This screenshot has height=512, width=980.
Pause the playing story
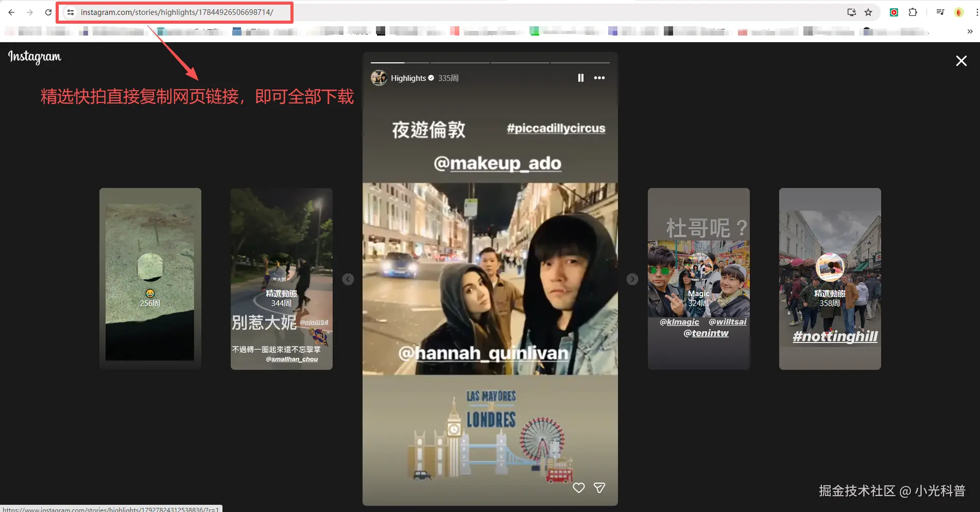pos(580,78)
